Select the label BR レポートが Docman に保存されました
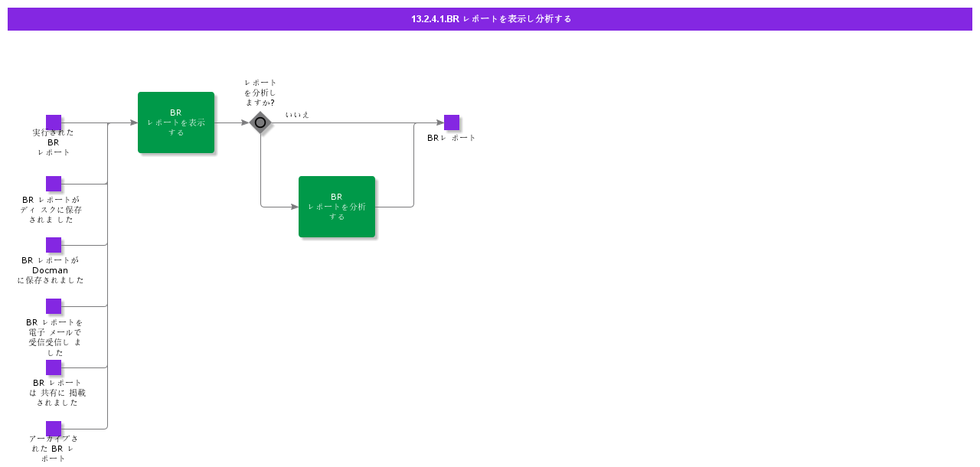This screenshot has width=980, height=467. click(51, 270)
